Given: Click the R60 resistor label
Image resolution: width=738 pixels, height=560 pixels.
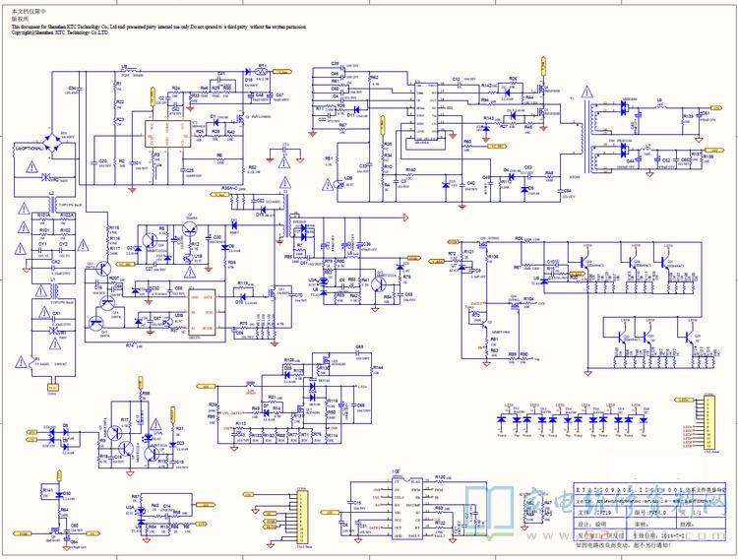Looking at the screenshot, I should point(467,141).
